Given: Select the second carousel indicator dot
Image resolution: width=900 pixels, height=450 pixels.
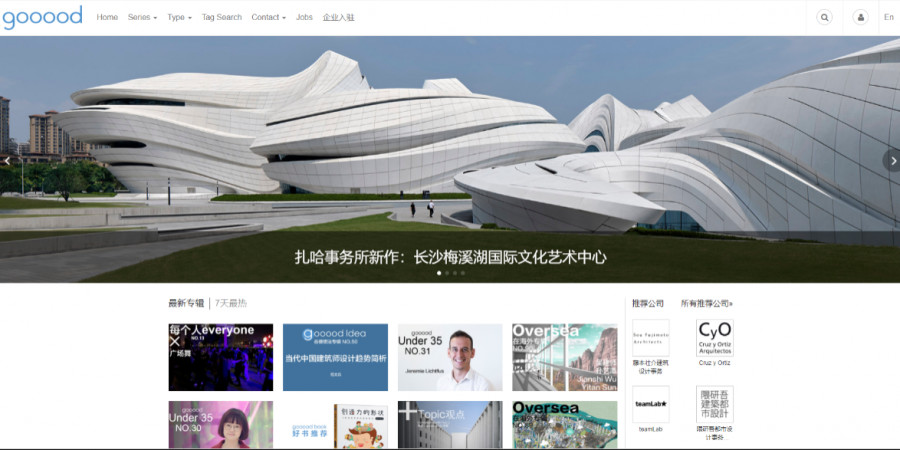Looking at the screenshot, I should coord(447,273).
